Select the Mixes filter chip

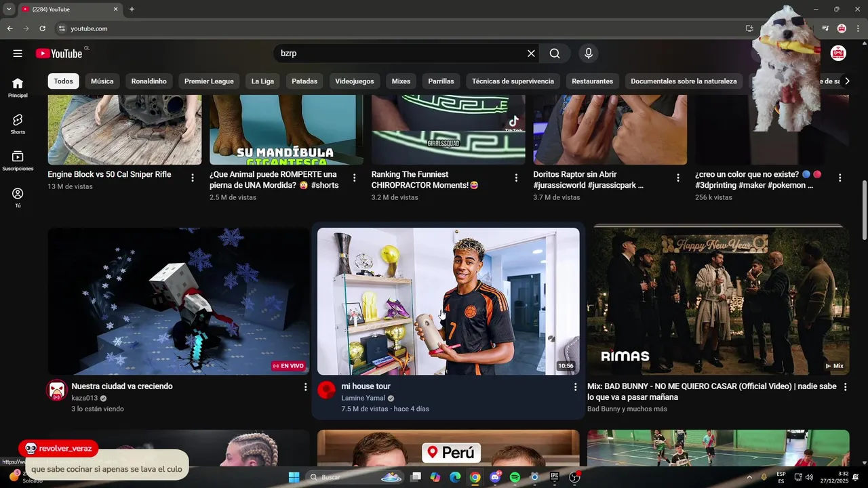click(x=401, y=81)
